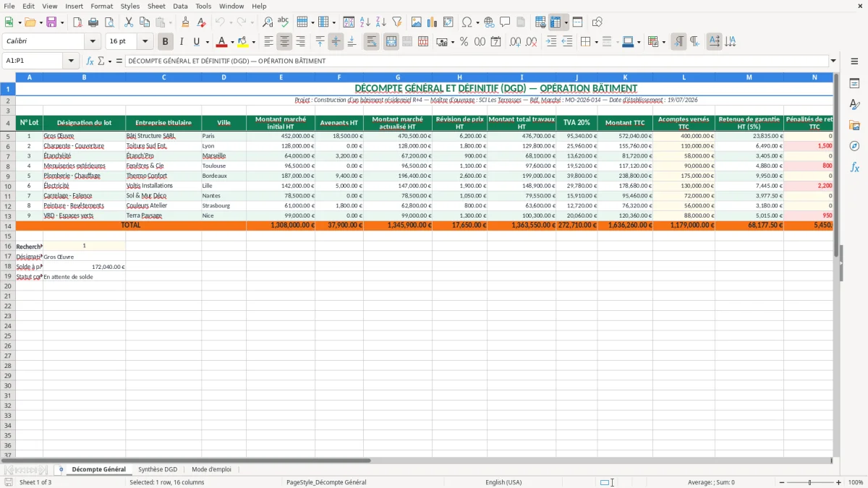Click the Select Function Sigma button
The width and height of the screenshot is (868, 488).
[101, 61]
